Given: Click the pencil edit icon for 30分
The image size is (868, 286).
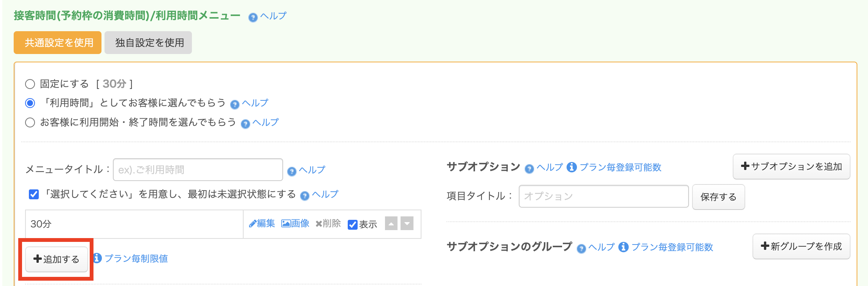Looking at the screenshot, I should point(252,224).
